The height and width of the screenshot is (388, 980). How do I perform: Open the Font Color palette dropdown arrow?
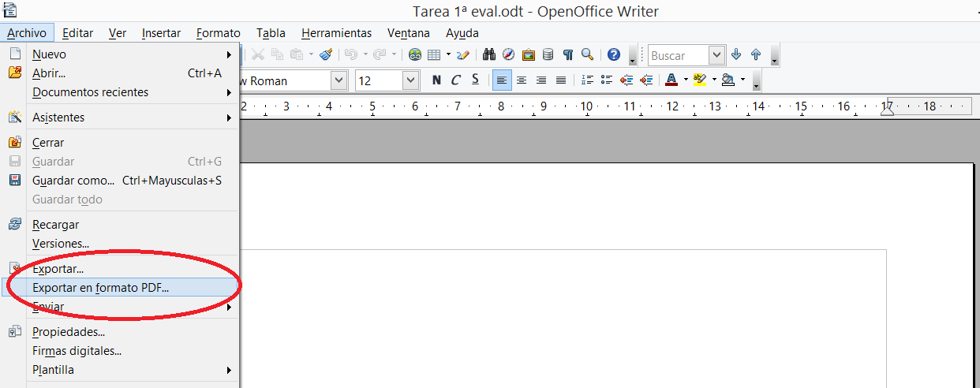[x=686, y=80]
